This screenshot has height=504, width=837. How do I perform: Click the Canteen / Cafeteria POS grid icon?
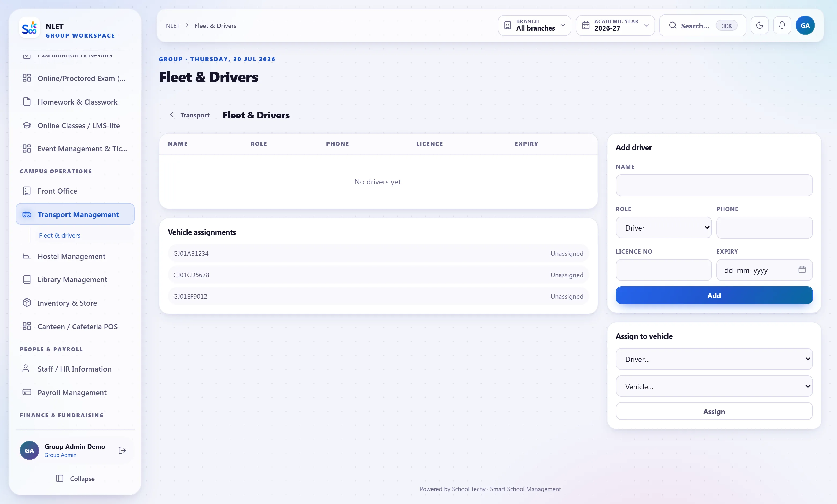[x=27, y=327]
